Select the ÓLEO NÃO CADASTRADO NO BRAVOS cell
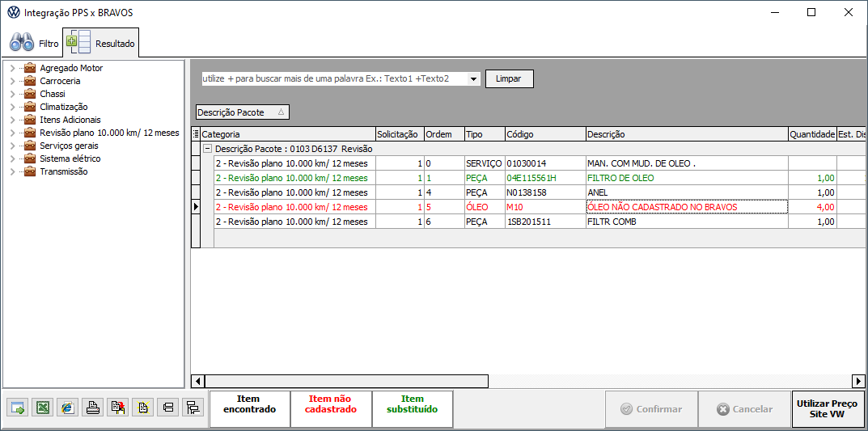 pos(687,206)
